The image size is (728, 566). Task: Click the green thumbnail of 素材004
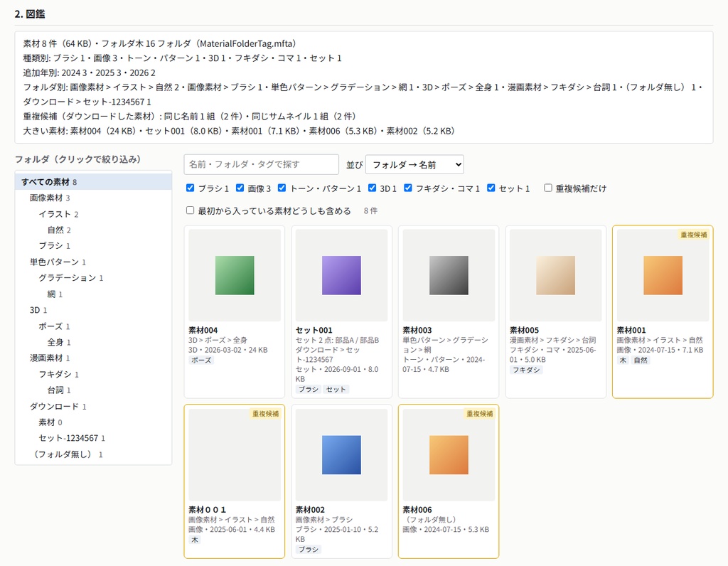click(x=235, y=275)
